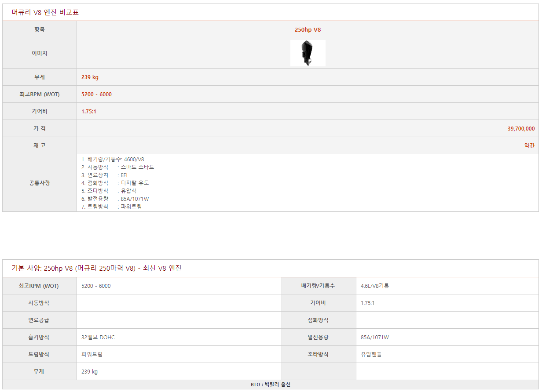Click the 85A/1071W value in spec table
Image resolution: width=542 pixels, height=392 pixels.
click(x=375, y=337)
